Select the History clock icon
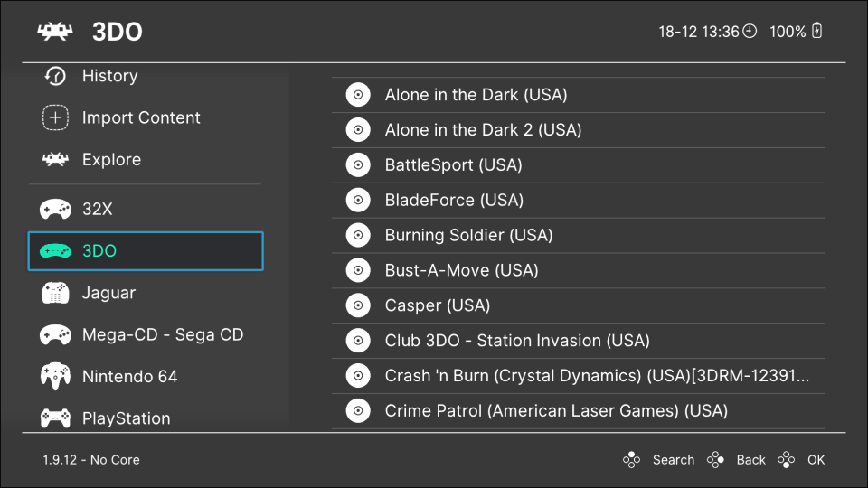Screen dimensions: 868x488 [55, 77]
